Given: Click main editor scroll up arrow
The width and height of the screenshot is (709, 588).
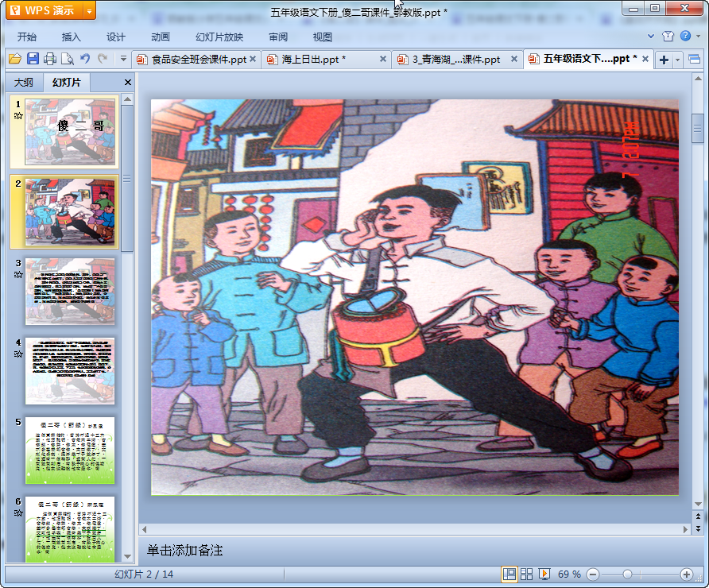Looking at the screenshot, I should click(x=698, y=79).
